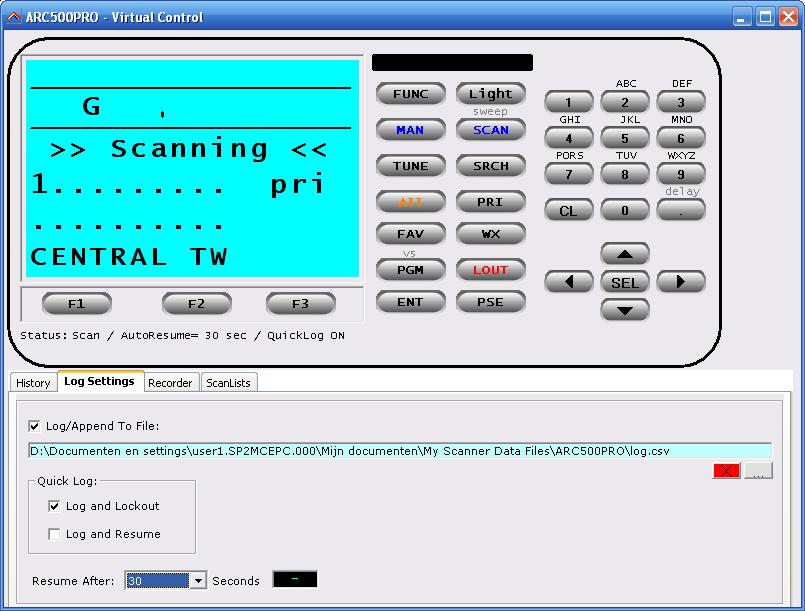This screenshot has height=611, width=805.
Task: Uncheck Log and Lockout option
Action: 54,506
